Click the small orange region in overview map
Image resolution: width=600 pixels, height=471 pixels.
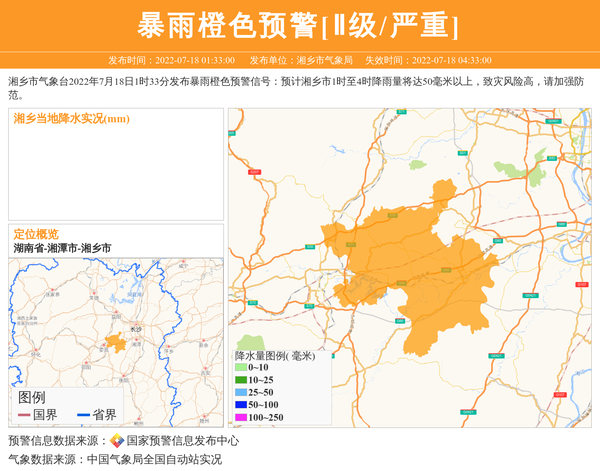116,343
